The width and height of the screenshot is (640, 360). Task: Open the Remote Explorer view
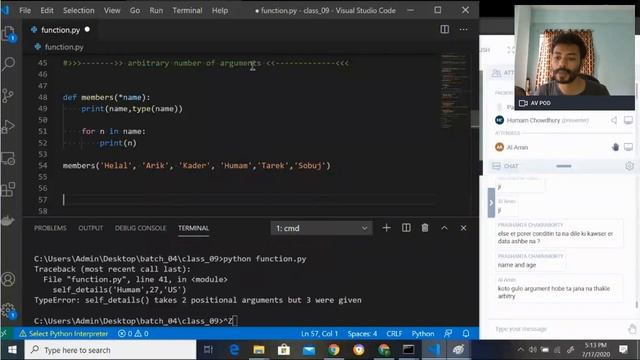coord(8,158)
